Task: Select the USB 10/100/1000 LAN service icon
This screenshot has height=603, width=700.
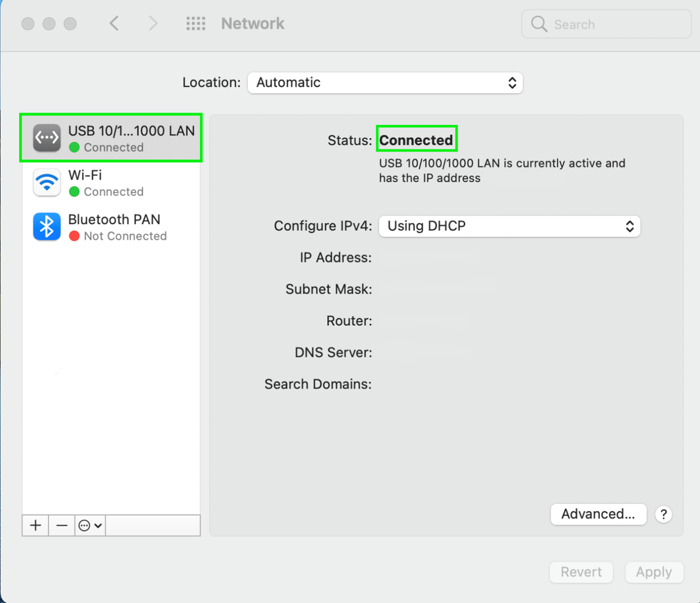Action: (x=47, y=137)
